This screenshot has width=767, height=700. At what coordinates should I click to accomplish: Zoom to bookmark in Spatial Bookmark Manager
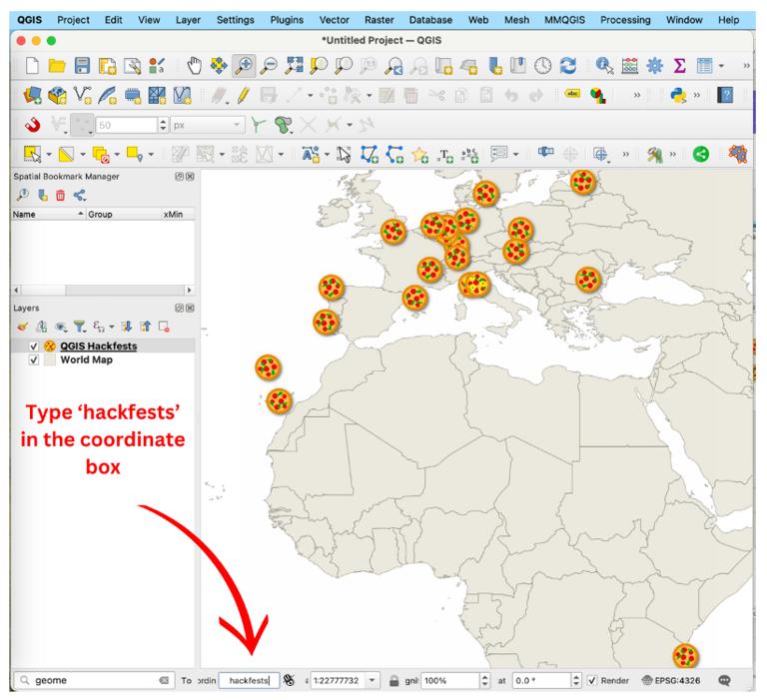click(x=23, y=195)
